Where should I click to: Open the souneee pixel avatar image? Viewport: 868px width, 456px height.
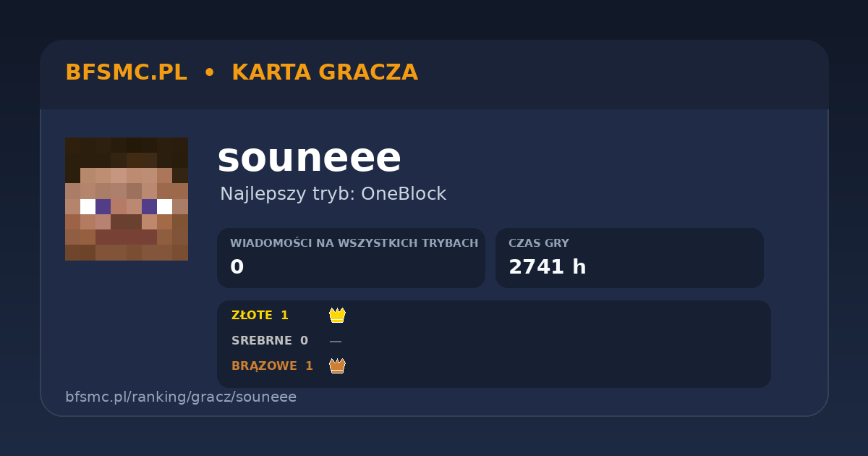click(127, 199)
